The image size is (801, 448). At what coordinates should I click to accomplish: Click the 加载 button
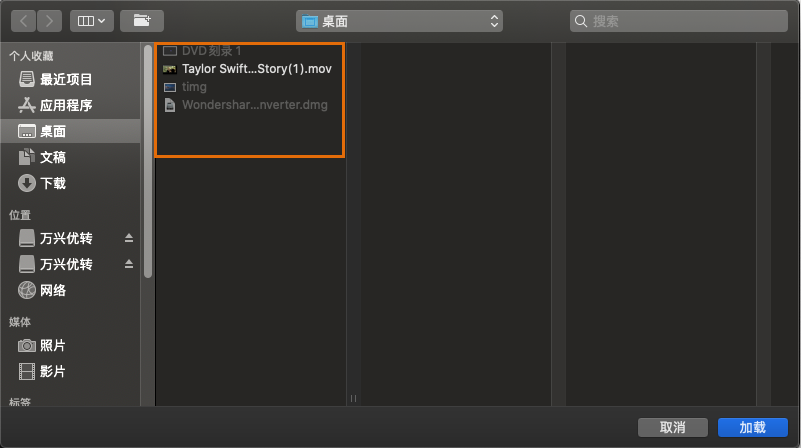[x=752, y=427]
